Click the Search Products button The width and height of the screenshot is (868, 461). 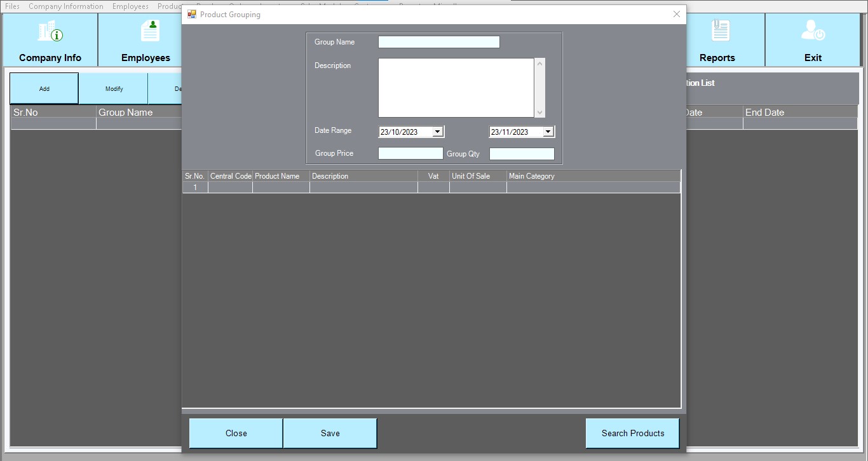pyautogui.click(x=632, y=433)
